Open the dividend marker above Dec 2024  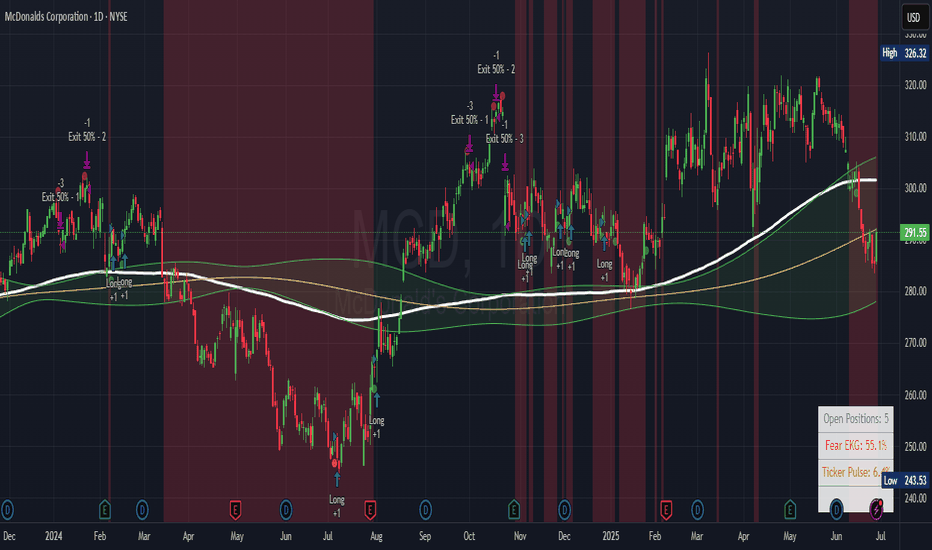tap(565, 510)
